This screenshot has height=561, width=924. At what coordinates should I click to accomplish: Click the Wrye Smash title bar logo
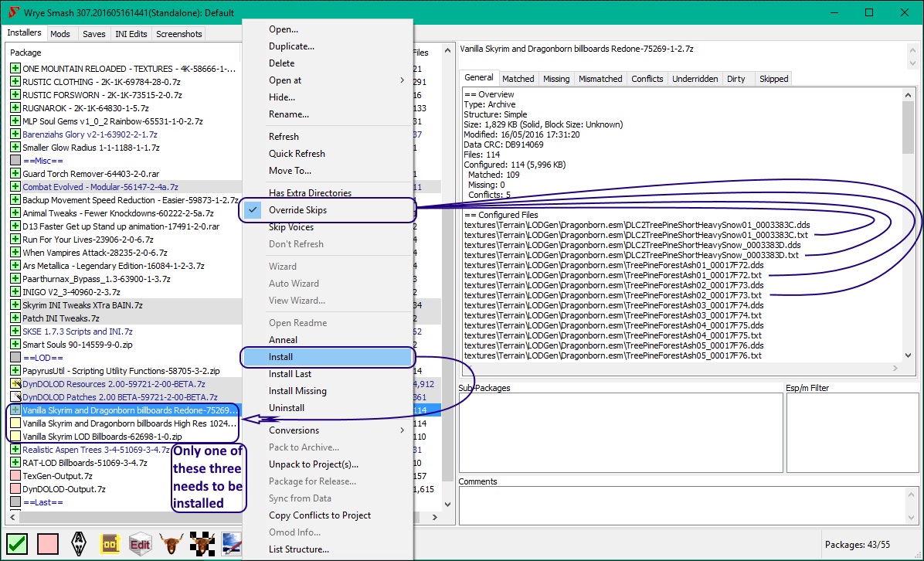[x=14, y=12]
